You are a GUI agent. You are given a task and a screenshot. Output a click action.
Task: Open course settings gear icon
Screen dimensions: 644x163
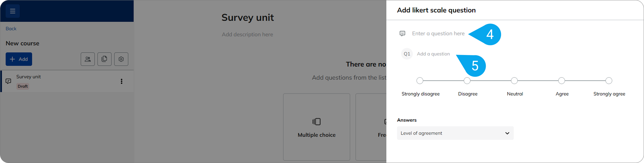[121, 59]
